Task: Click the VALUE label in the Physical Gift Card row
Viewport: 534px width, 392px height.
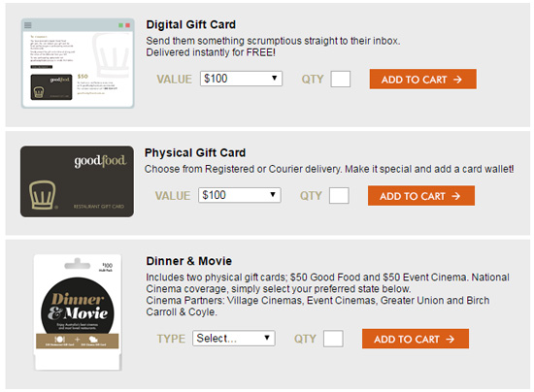Action: tap(172, 196)
